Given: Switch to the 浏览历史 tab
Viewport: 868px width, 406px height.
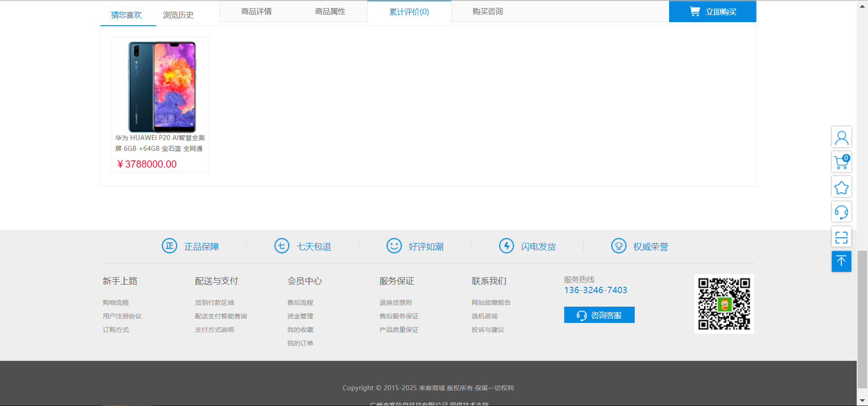Looking at the screenshot, I should (x=178, y=15).
